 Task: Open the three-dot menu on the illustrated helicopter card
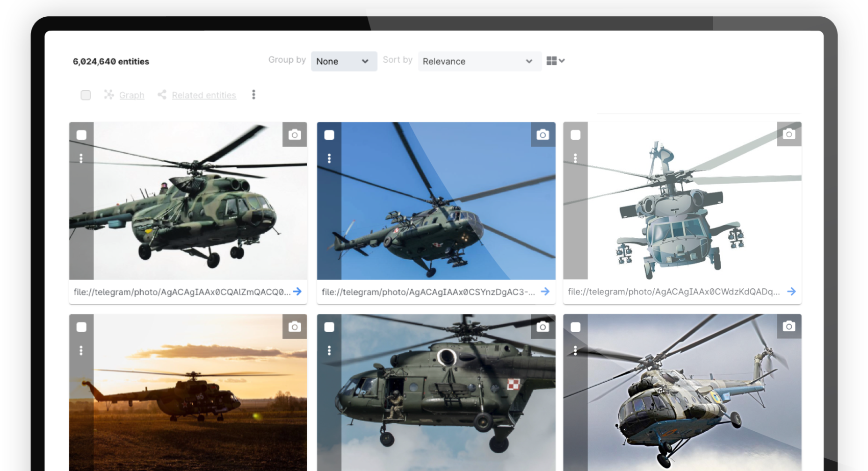pos(575,158)
